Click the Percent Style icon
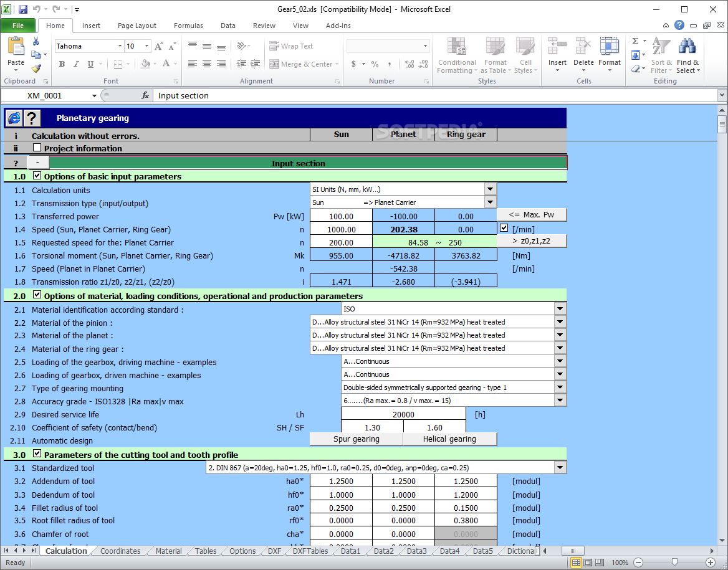 pos(375,64)
